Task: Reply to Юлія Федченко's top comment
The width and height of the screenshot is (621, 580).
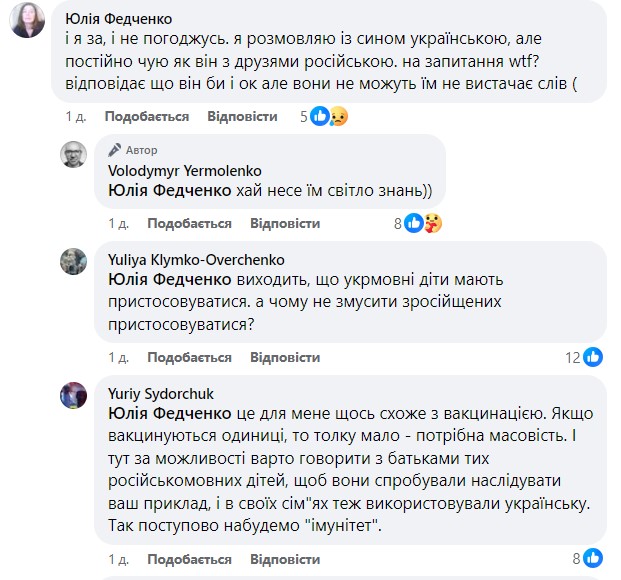Action: [x=242, y=117]
